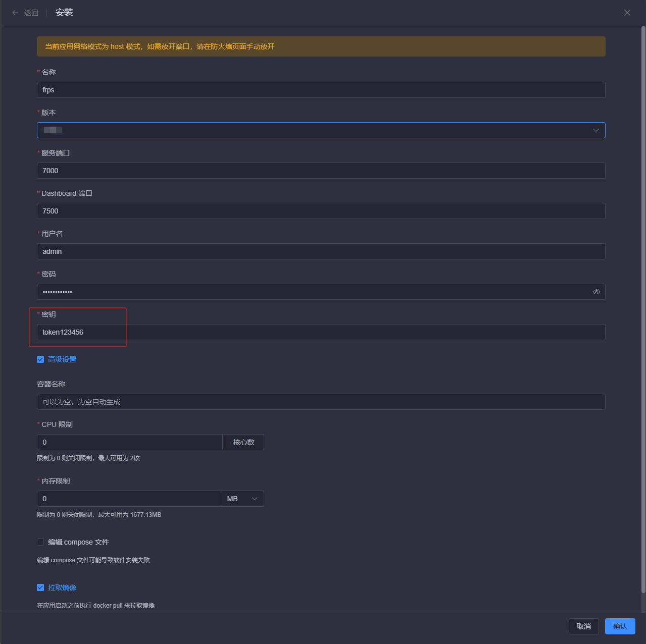Image resolution: width=646 pixels, height=644 pixels.
Task: Click into the password field
Action: [x=313, y=292]
